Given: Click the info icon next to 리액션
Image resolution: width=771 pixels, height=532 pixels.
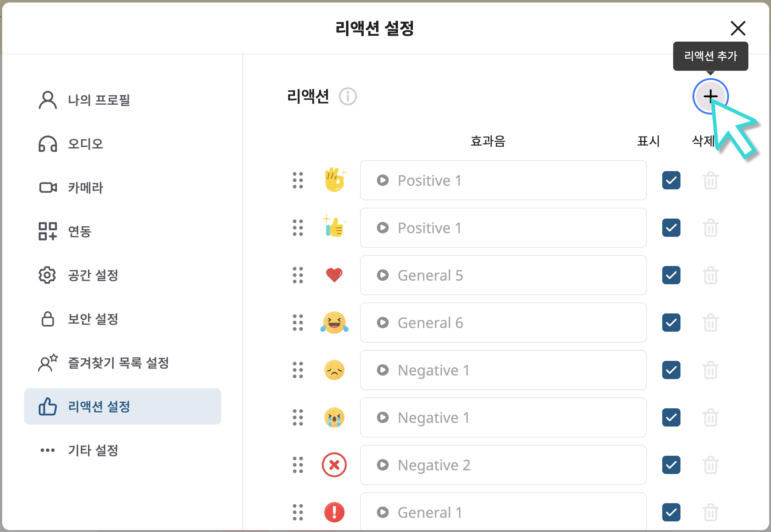Looking at the screenshot, I should [347, 97].
